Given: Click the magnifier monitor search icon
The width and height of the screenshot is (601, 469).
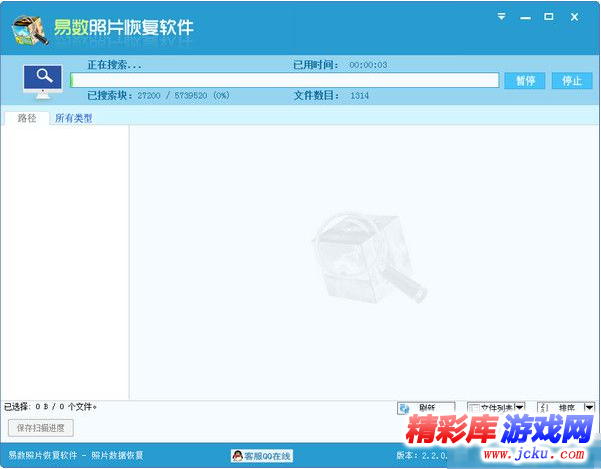Looking at the screenshot, I should point(43,82).
